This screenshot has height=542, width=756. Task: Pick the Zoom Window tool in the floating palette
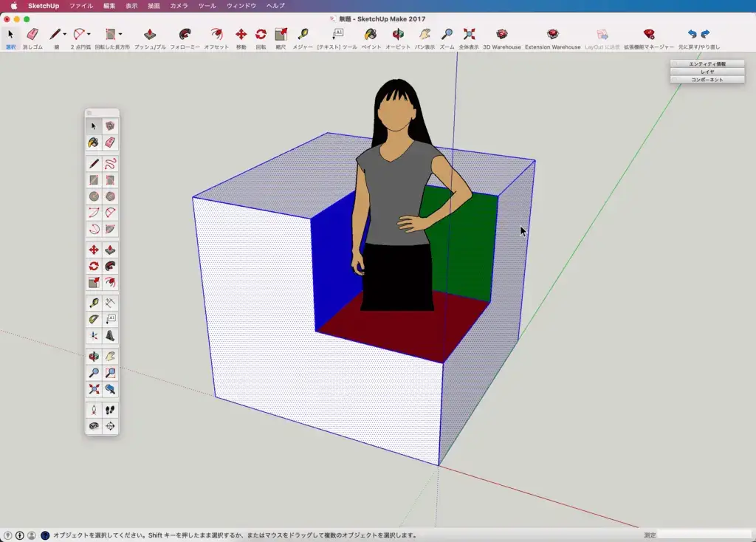tap(110, 373)
